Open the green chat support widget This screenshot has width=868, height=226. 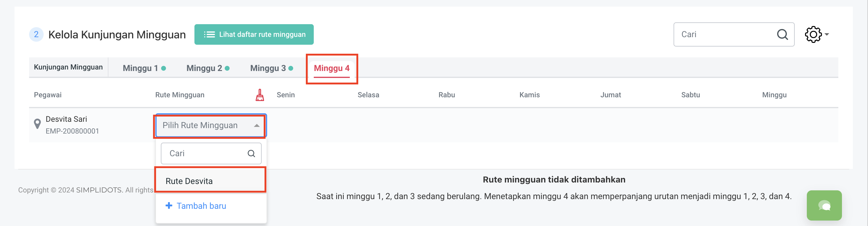pos(824,205)
